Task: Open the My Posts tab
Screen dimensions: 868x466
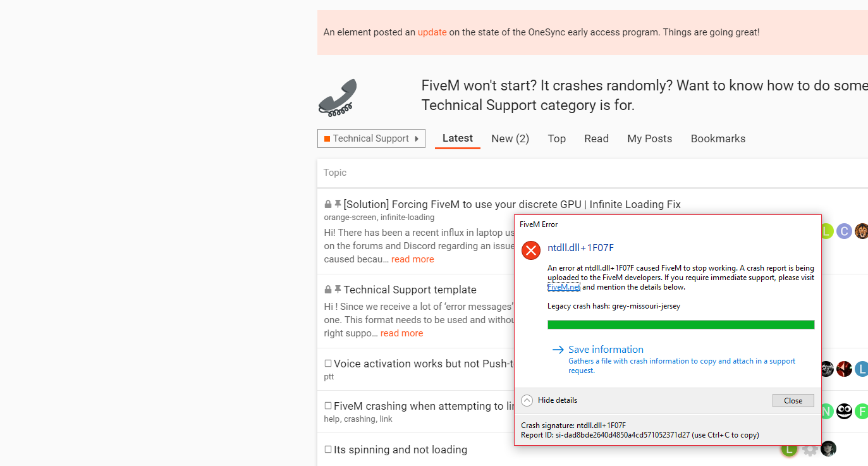Action: coord(650,138)
